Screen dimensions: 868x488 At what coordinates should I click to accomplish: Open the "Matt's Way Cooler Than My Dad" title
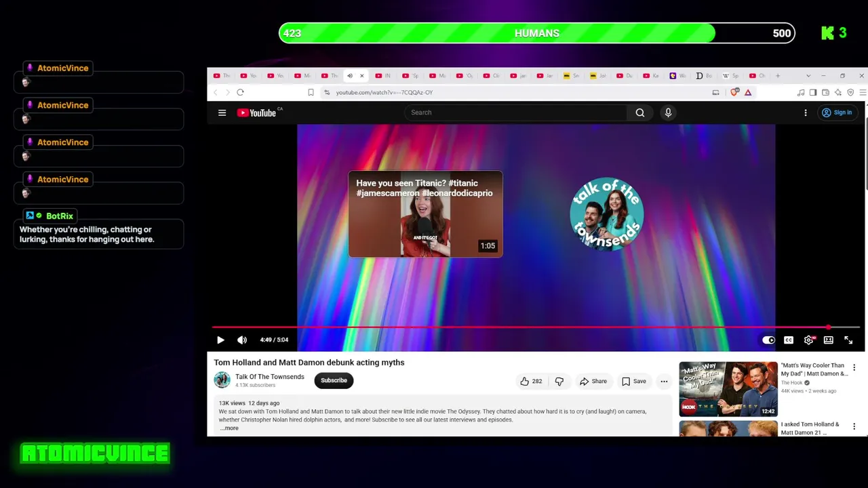click(814, 369)
